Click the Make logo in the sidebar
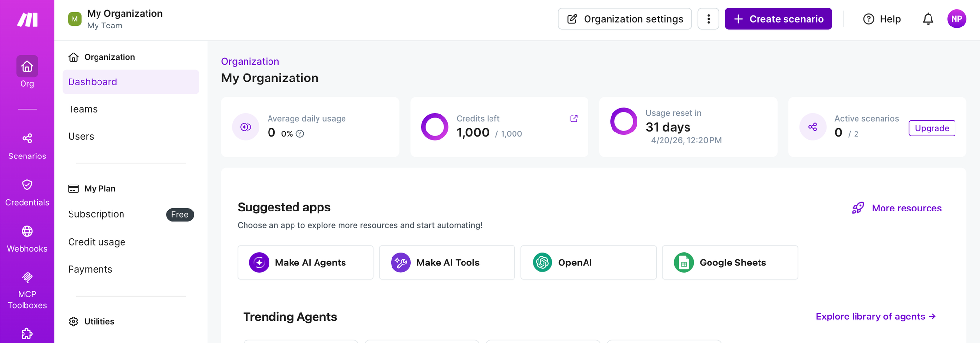980x343 pixels. click(27, 20)
